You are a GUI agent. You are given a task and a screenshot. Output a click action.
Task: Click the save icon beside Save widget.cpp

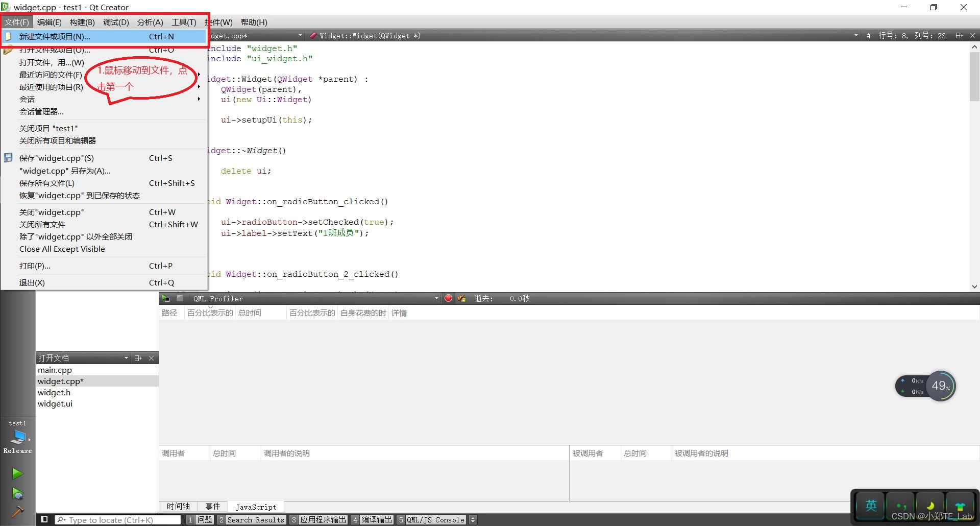click(8, 158)
